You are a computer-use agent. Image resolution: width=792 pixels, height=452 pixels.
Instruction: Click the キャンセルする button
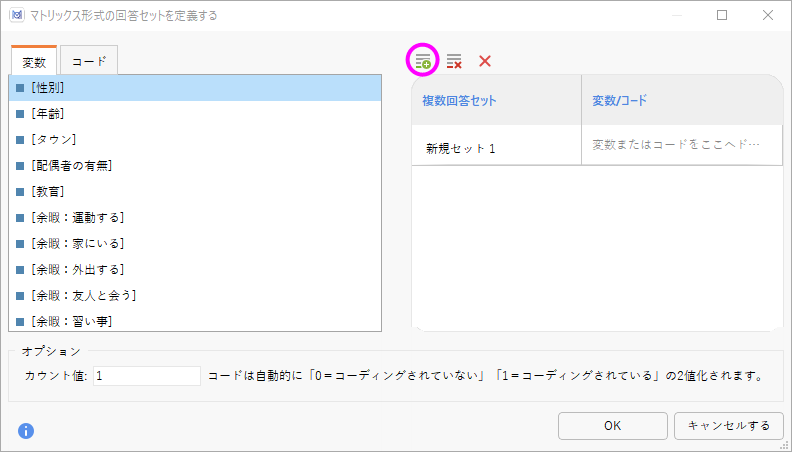(x=728, y=426)
